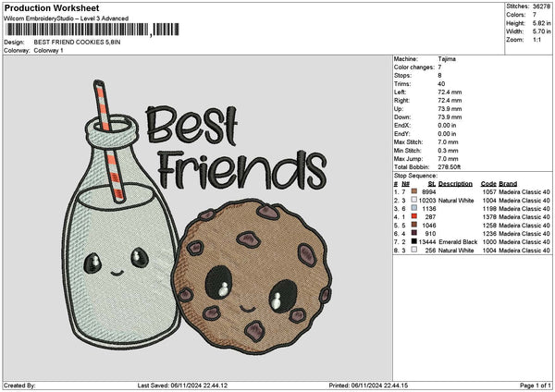
Task: Click the 'Page 1 of 1' indicator
Action: 536,386
